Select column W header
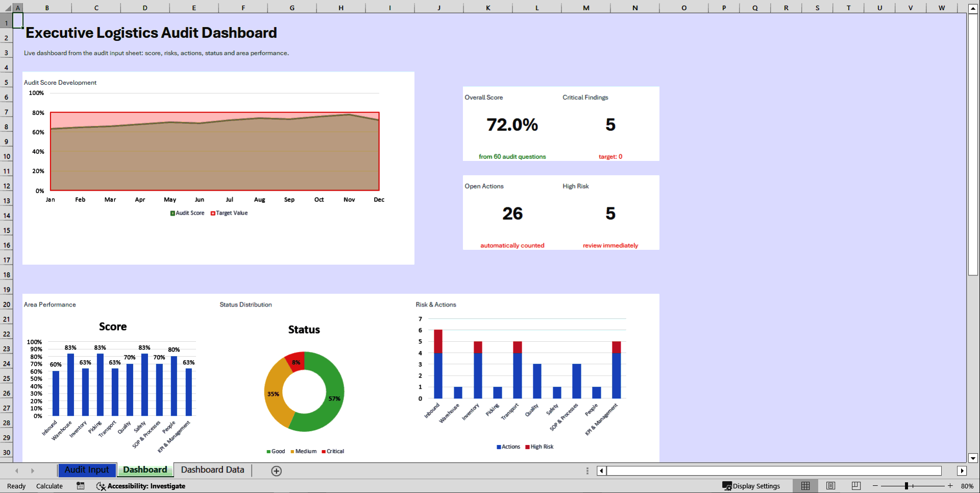Image resolution: width=980 pixels, height=493 pixels. (942, 8)
